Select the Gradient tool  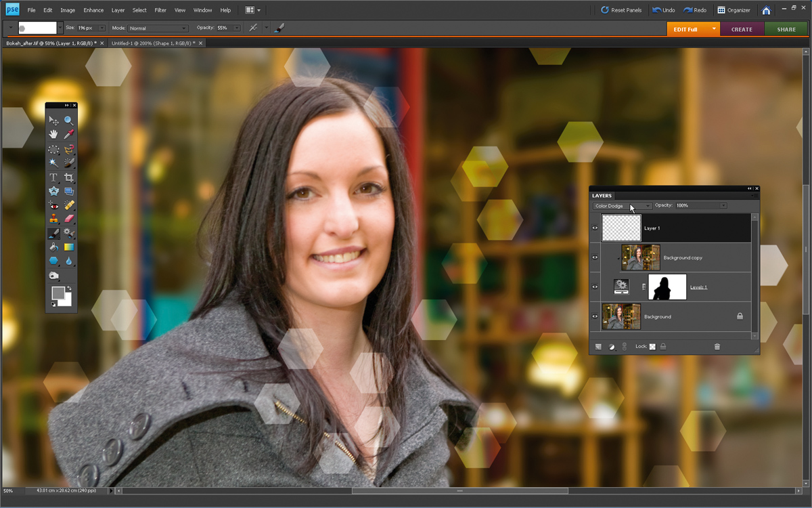(69, 247)
